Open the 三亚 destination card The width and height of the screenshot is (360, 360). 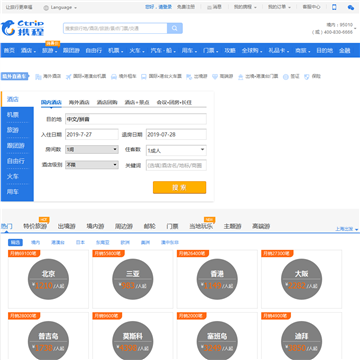click(133, 279)
